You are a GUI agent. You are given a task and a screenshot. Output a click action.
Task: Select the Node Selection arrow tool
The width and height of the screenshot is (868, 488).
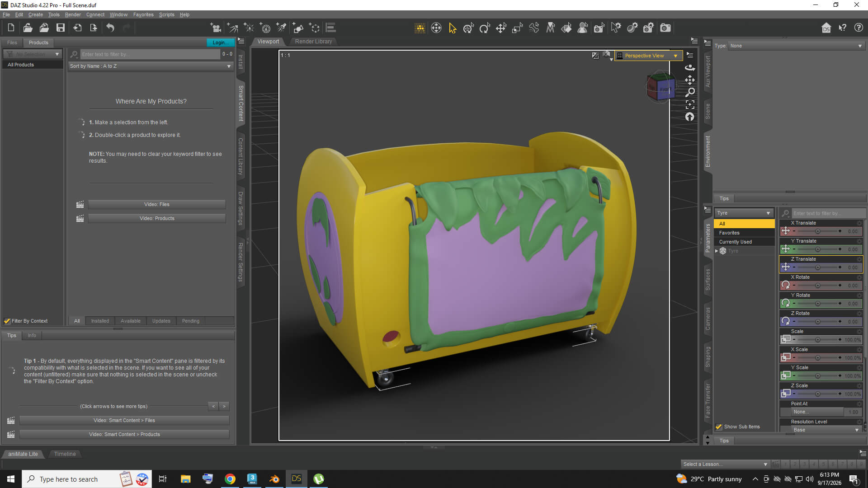tap(452, 28)
